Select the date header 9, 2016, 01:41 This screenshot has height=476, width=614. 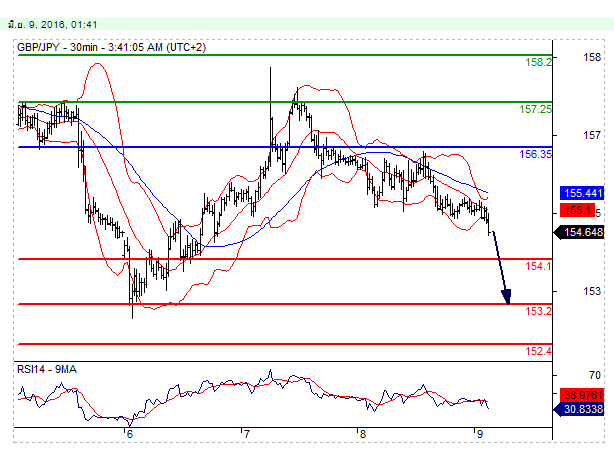click(52, 25)
